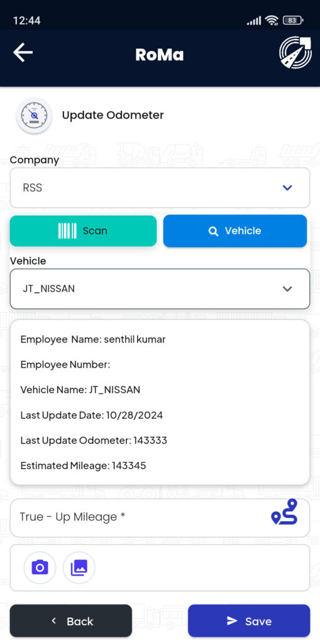Screen dimensions: 320x644
Task: Open the image gallery icon
Action: pyautogui.click(x=79, y=568)
